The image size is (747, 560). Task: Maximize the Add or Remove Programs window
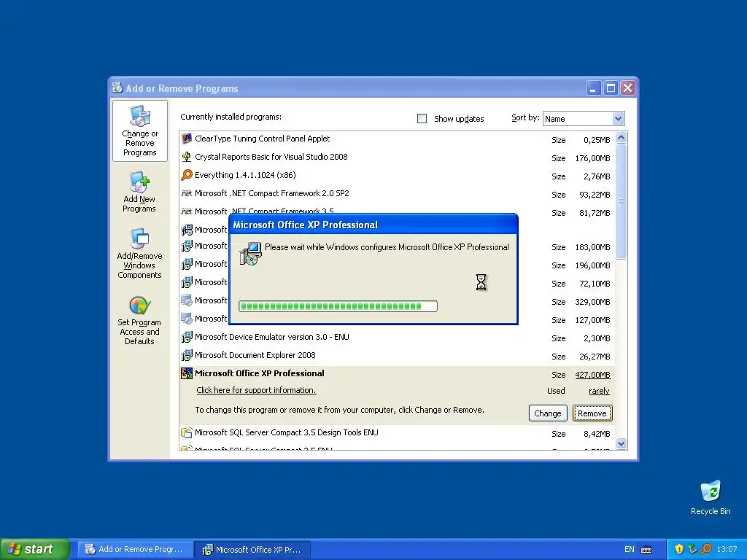(611, 88)
